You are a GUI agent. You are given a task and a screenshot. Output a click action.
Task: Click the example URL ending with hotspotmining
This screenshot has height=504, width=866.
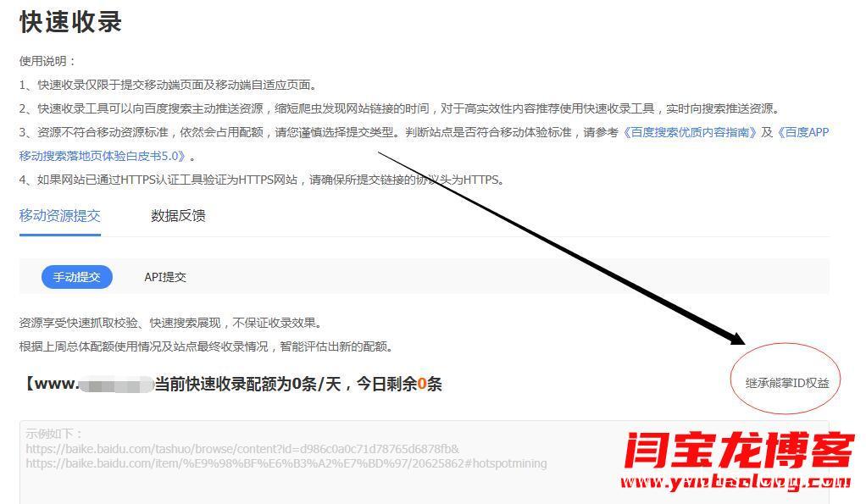[x=286, y=463]
